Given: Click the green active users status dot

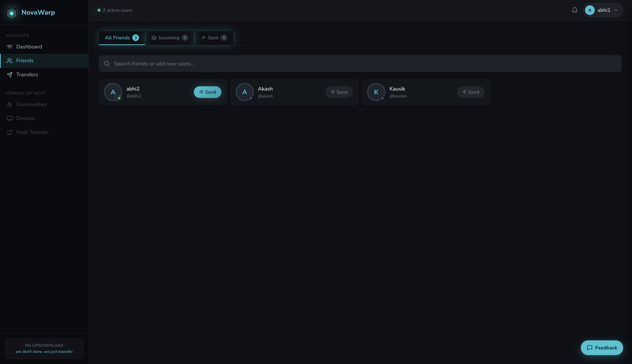Looking at the screenshot, I should [x=99, y=10].
